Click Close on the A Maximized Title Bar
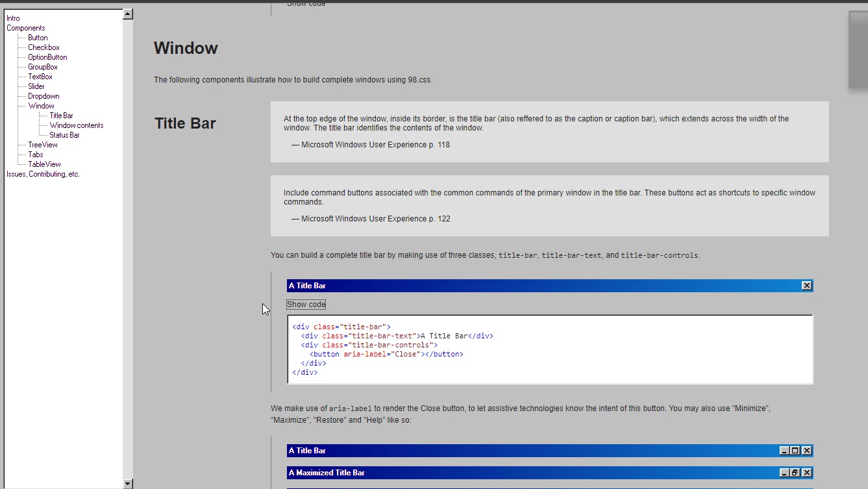 pyautogui.click(x=806, y=473)
